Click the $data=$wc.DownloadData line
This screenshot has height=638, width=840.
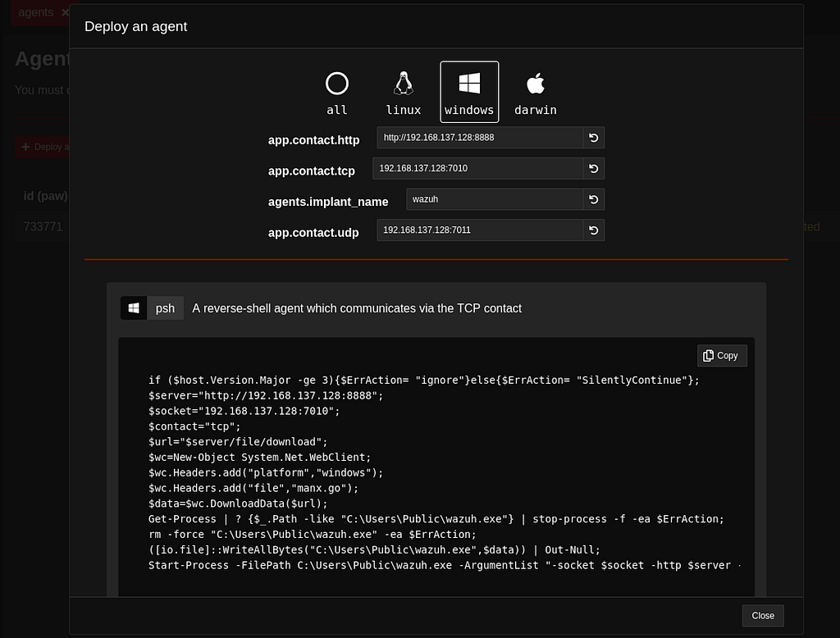238,504
